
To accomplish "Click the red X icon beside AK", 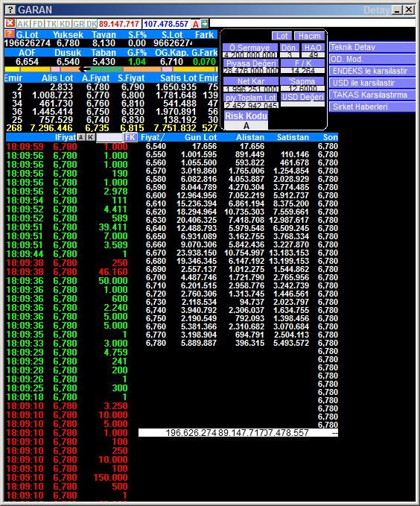I will [10, 23].
